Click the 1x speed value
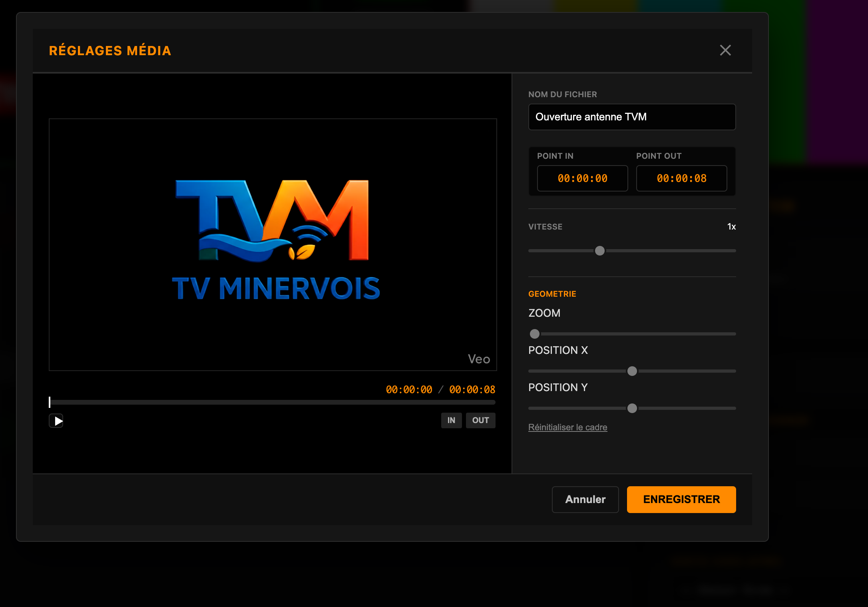 click(x=731, y=227)
